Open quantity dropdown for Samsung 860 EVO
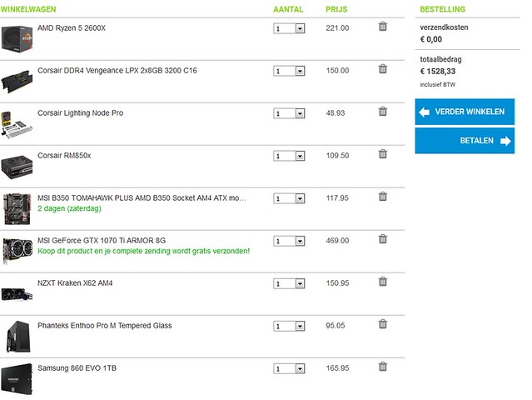Image resolution: width=532 pixels, height=400 pixels. (289, 368)
